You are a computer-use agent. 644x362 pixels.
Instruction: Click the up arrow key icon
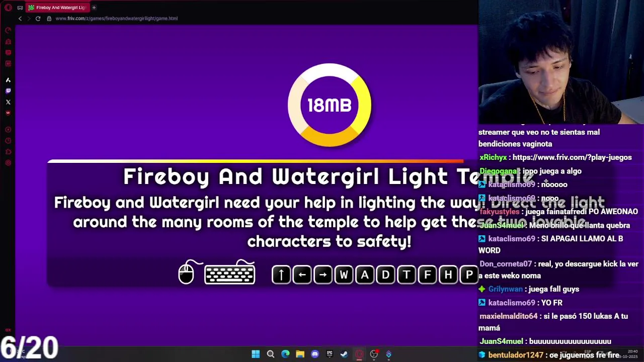click(x=281, y=275)
